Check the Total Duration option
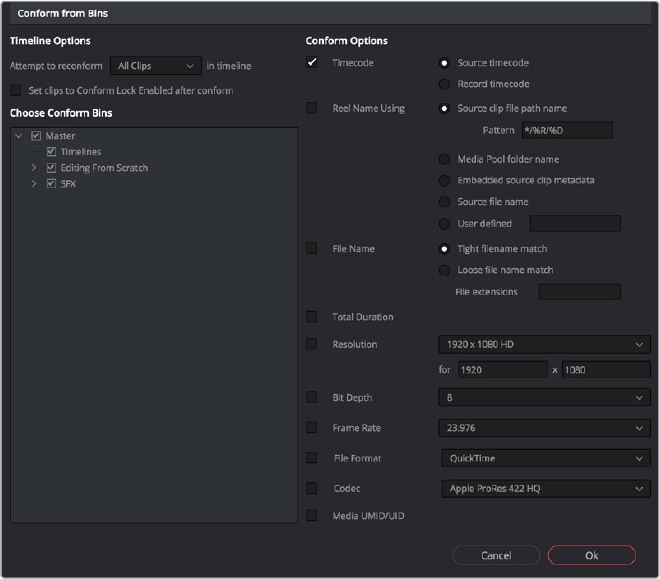Image resolution: width=660 pixels, height=579 pixels. 312,317
